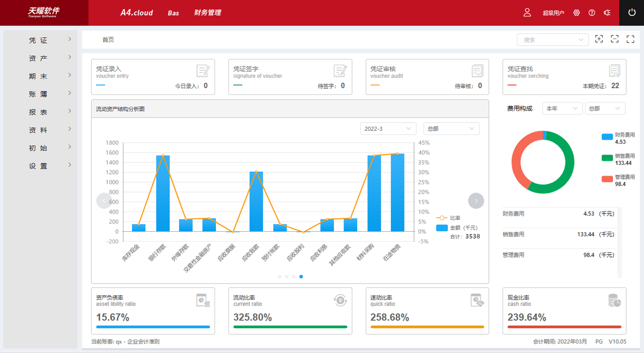Toggle fullscreen using the rightmost frame icon
The image size is (644, 353).
click(x=630, y=39)
